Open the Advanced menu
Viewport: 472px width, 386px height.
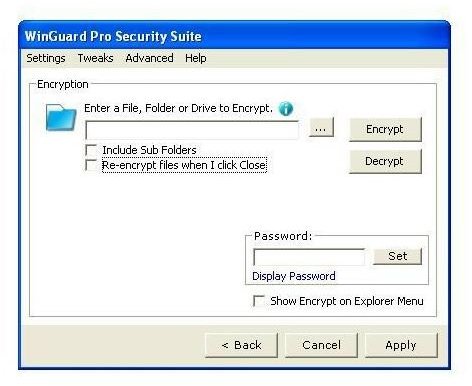[x=149, y=58]
